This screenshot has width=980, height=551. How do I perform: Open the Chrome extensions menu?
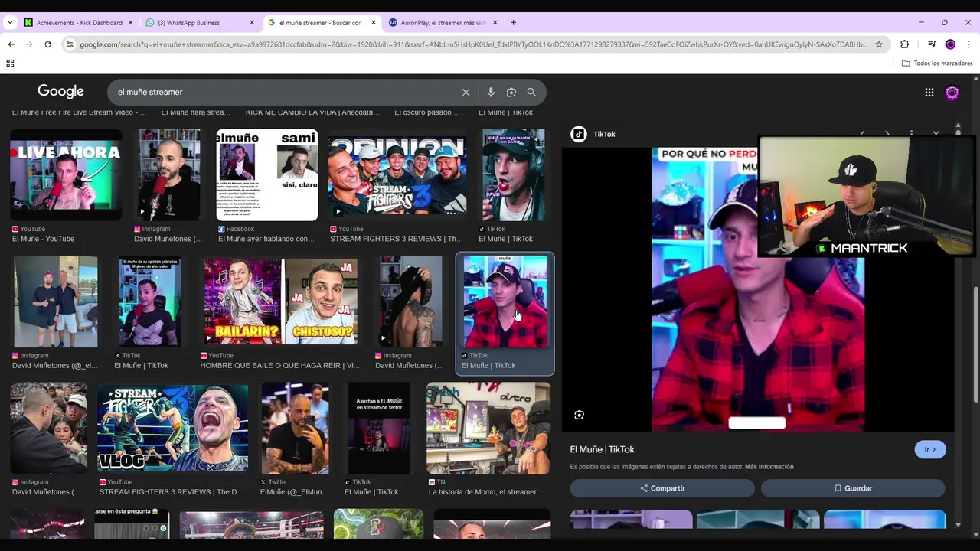click(x=904, y=44)
